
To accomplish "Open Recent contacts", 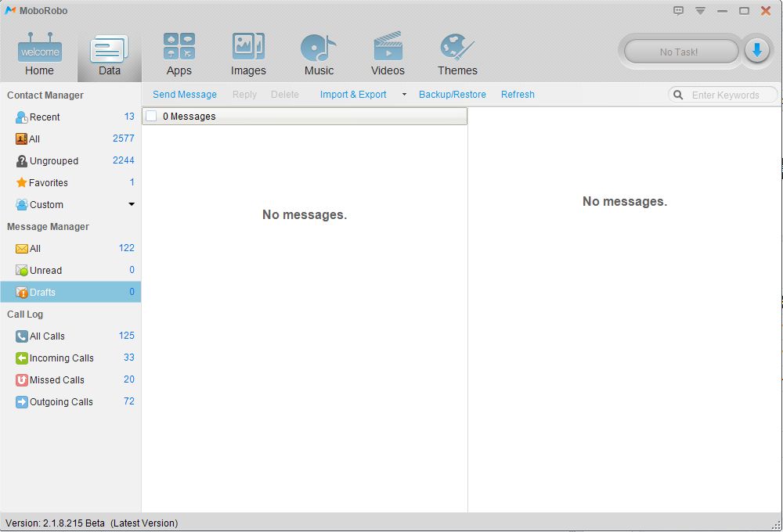I will (70, 117).
